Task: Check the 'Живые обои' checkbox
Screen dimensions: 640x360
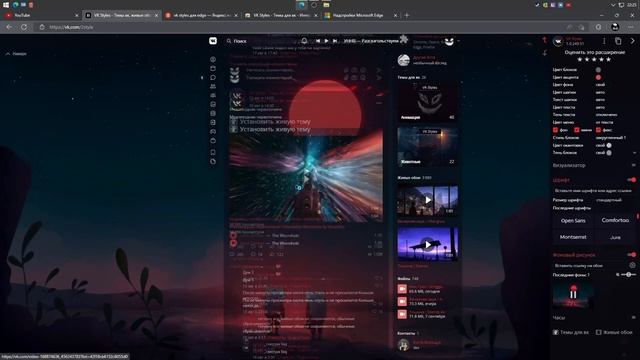Action: tap(598, 332)
